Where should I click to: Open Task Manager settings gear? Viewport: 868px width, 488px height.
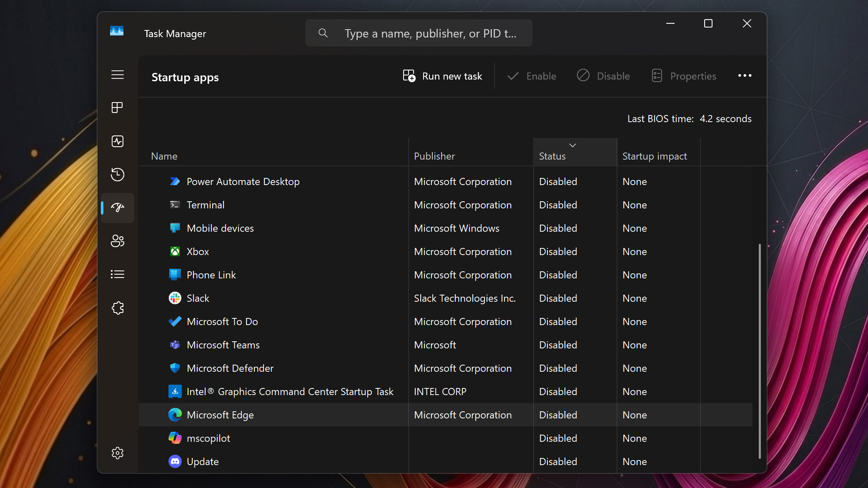pos(118,453)
